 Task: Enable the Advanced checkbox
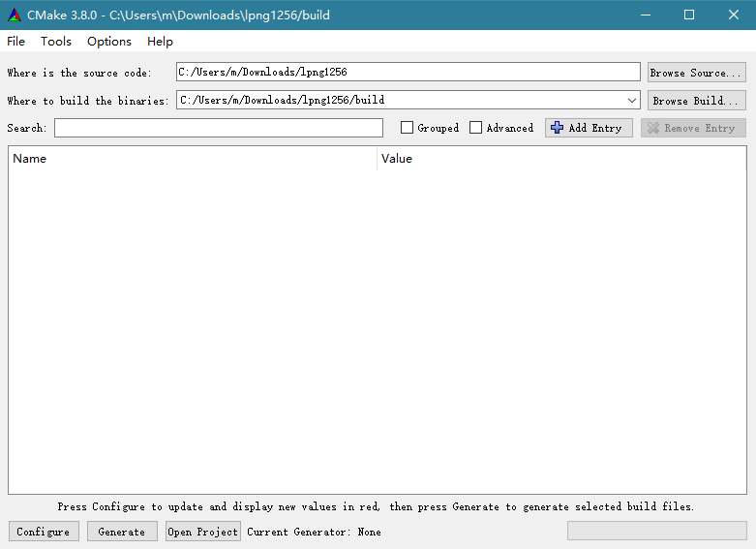tap(476, 128)
